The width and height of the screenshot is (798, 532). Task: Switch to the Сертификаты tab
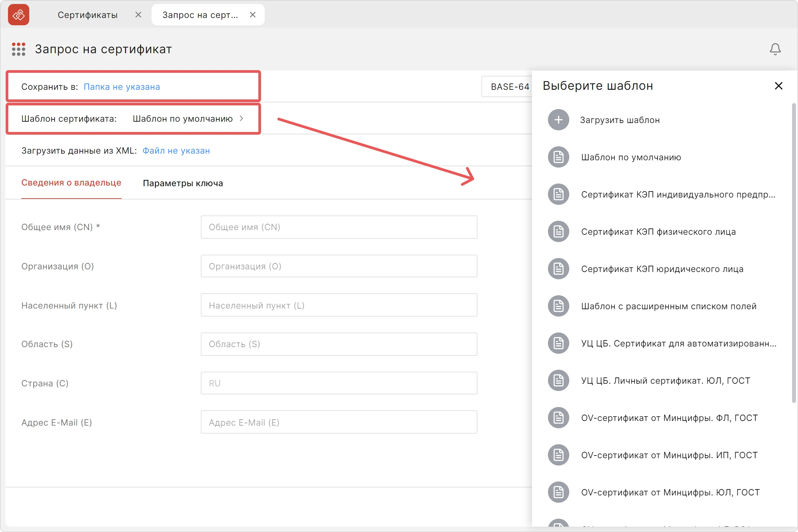[x=87, y=15]
